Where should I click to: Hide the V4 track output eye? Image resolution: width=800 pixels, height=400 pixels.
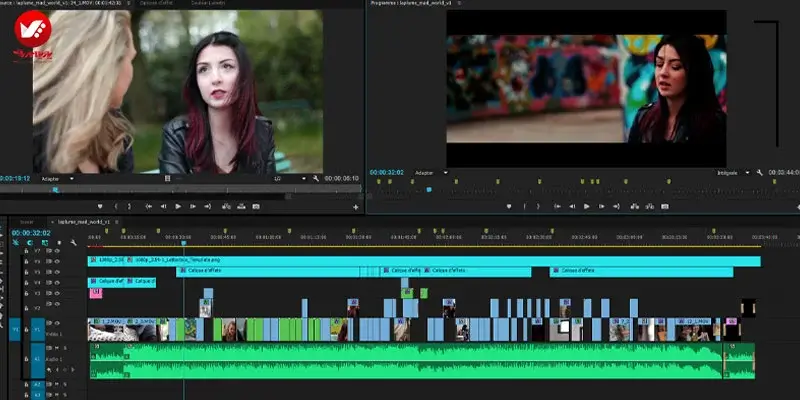pyautogui.click(x=57, y=283)
